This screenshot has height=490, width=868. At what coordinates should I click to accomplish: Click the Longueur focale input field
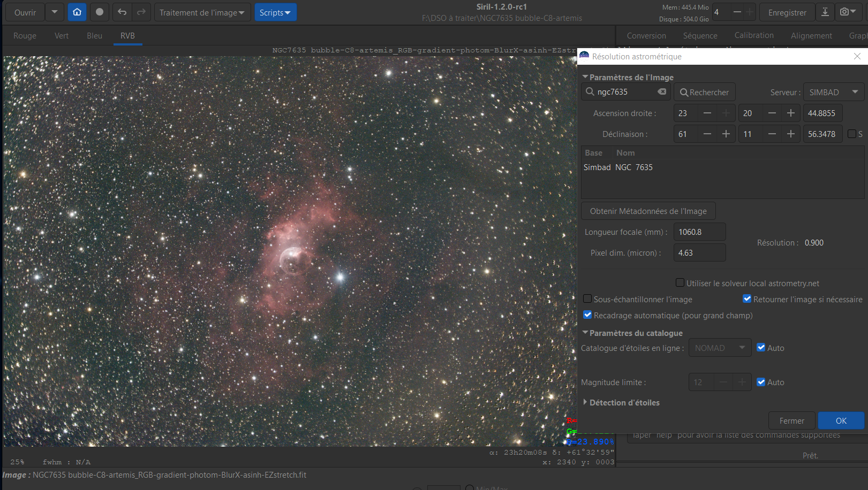(x=699, y=232)
